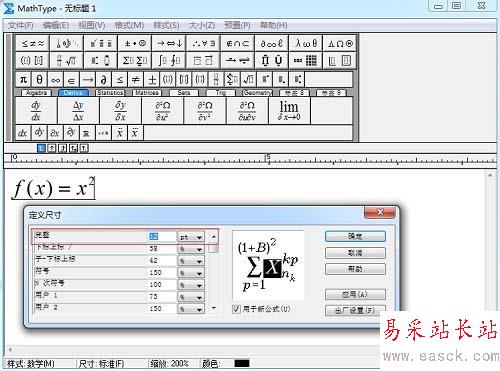Open the matrix templates palette
Image resolution: width=500 pixels, height=371 pixels.
(x=306, y=60)
